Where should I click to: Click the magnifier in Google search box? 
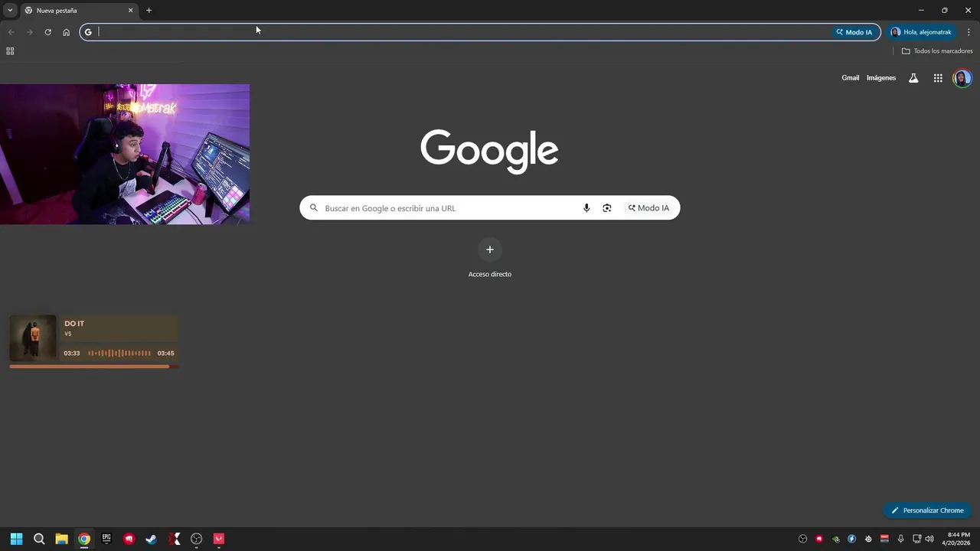314,208
